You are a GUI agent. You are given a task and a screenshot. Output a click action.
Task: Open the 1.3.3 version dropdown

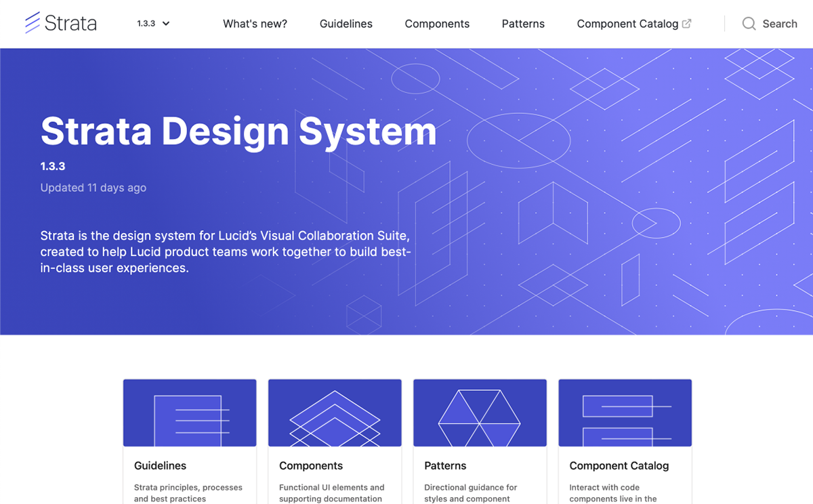153,23
